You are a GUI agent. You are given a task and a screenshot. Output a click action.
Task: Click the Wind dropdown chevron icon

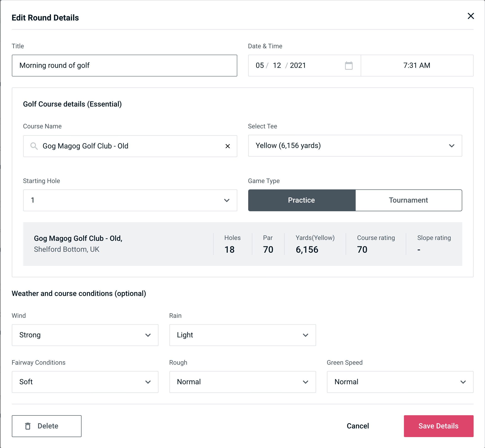click(x=149, y=335)
